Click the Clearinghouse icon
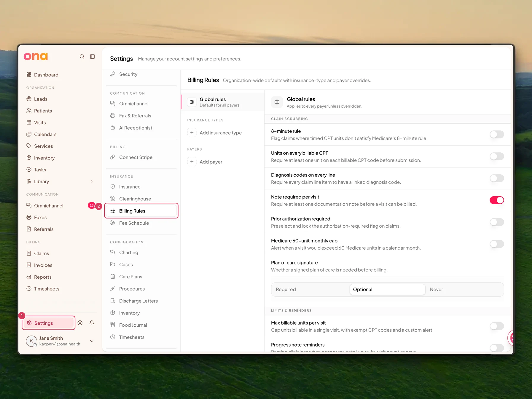This screenshot has width=532, height=399. 113,199
